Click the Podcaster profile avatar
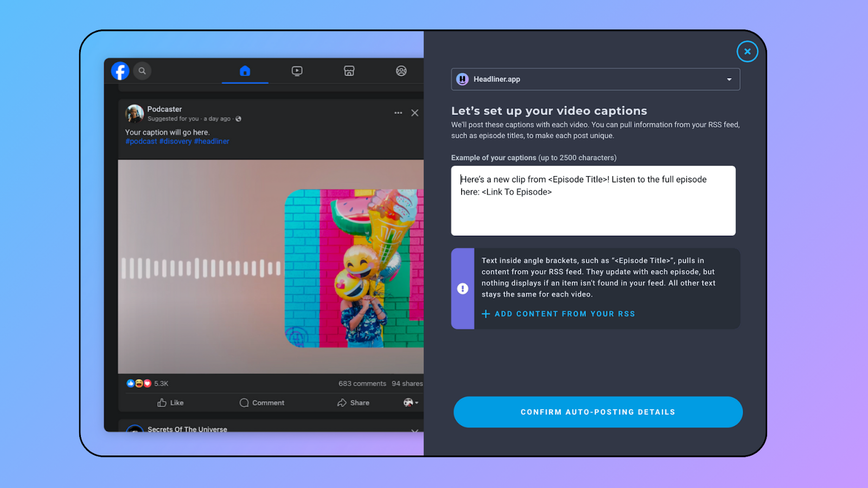 pos(135,113)
